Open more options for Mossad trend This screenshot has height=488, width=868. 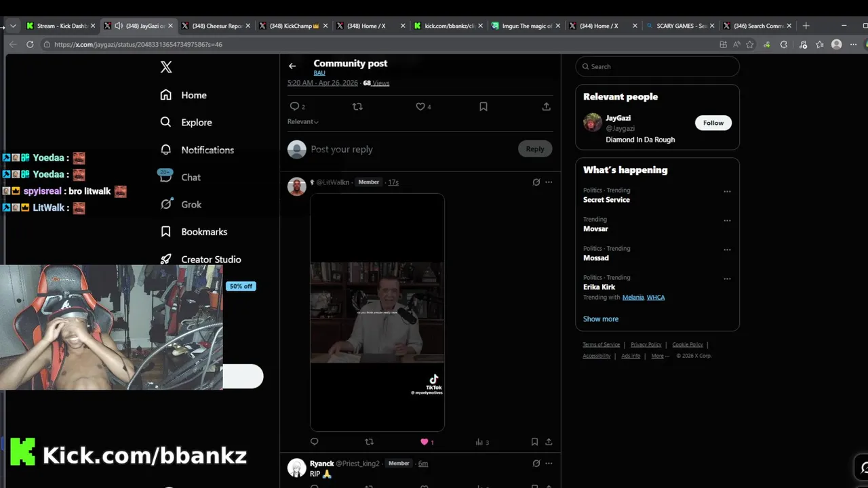pos(727,249)
